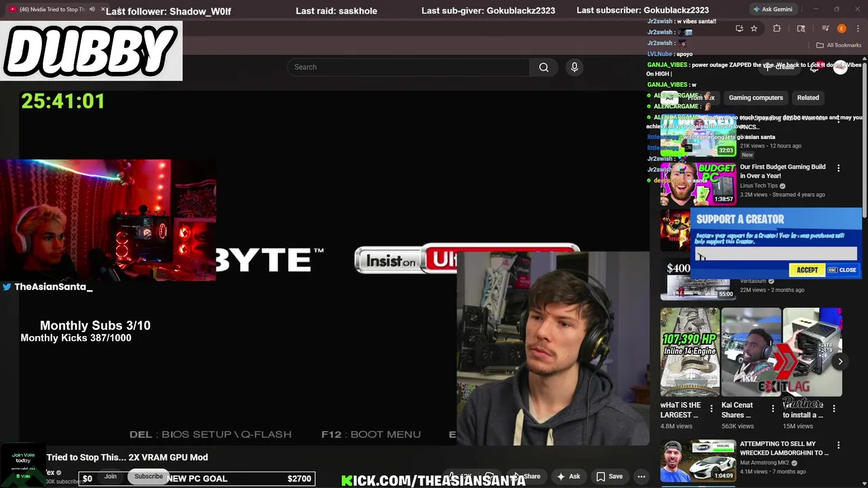The width and height of the screenshot is (868, 488).
Task: Show next shorts with right arrow
Action: coord(840,361)
